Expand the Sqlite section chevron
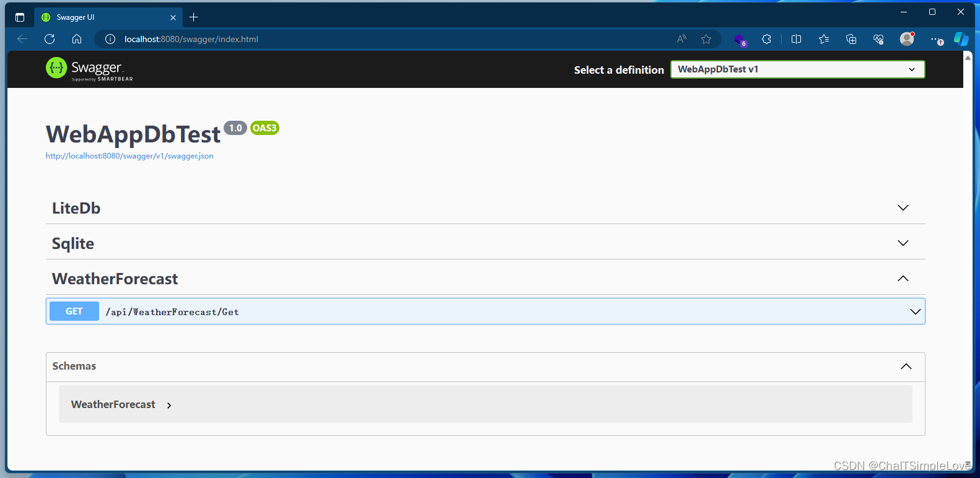 903,243
